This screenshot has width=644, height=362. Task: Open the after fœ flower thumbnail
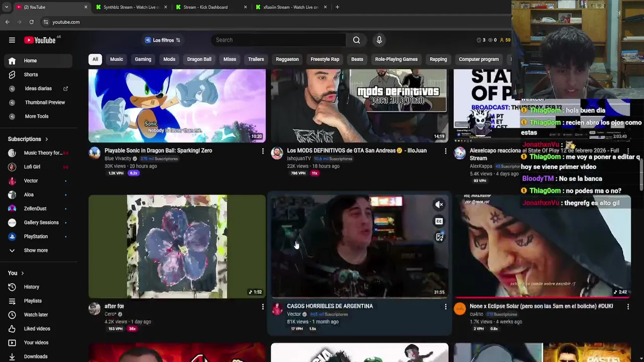click(x=177, y=247)
